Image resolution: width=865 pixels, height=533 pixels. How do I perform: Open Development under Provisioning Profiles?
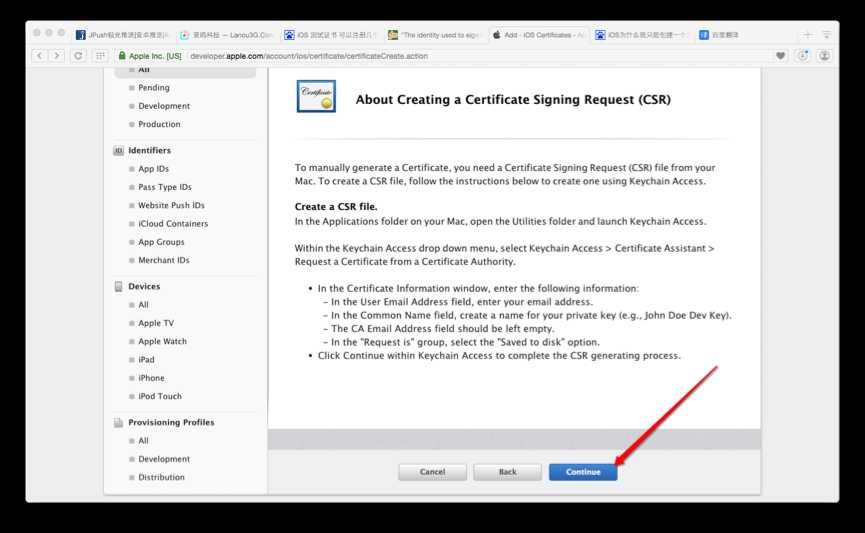coord(164,459)
